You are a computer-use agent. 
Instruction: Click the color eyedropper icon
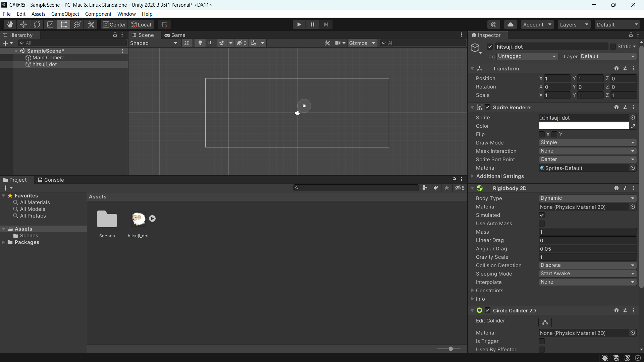[633, 126]
